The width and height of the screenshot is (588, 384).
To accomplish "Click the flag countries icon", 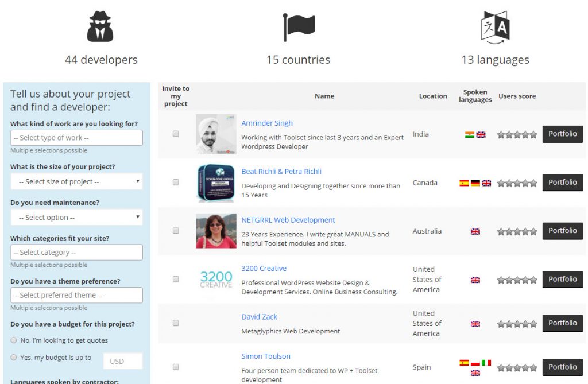I will (x=299, y=26).
